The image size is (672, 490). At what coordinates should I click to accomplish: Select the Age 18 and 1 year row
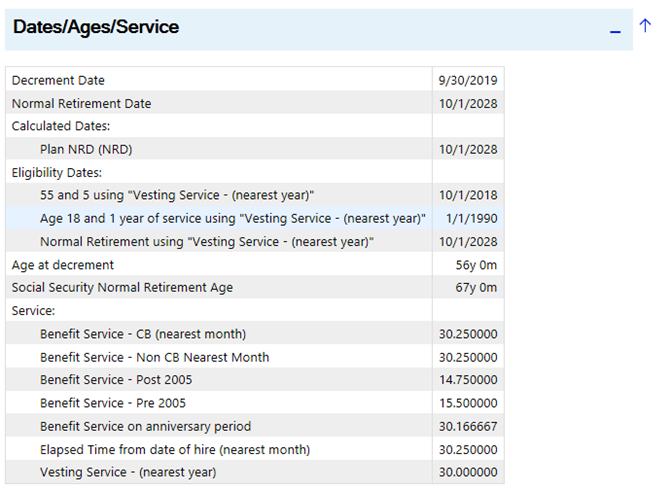[255, 218]
